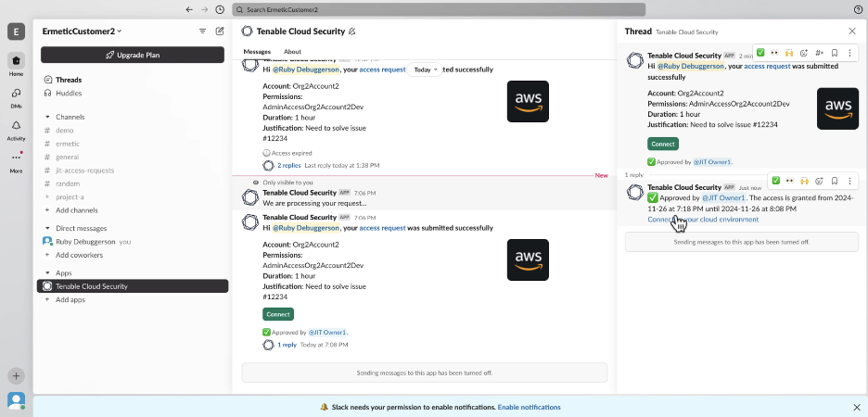This screenshot has height=417, width=868.
Task: Open AWS logo thumbnail in Thread panel
Action: [837, 108]
